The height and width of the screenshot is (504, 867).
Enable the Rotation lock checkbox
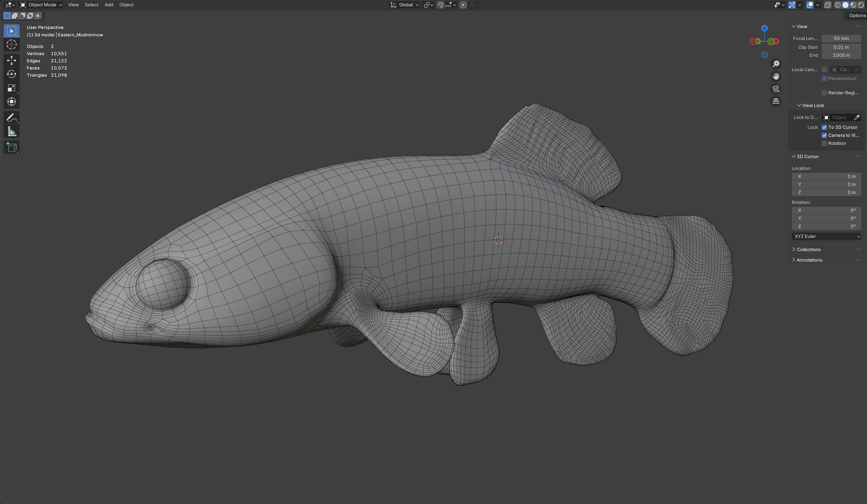tap(824, 143)
